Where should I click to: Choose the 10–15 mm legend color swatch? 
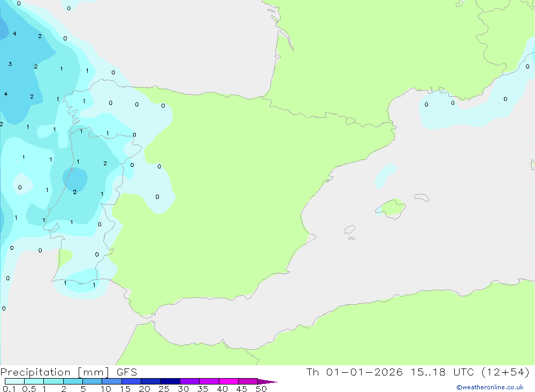click(112, 381)
